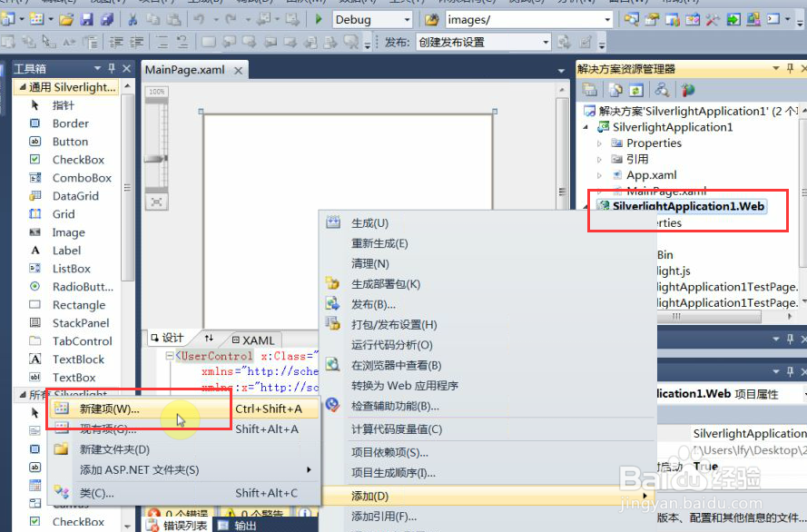This screenshot has height=532, width=807.
Task: Click Show All Files icon in Solution Explorer
Action: coord(615,90)
